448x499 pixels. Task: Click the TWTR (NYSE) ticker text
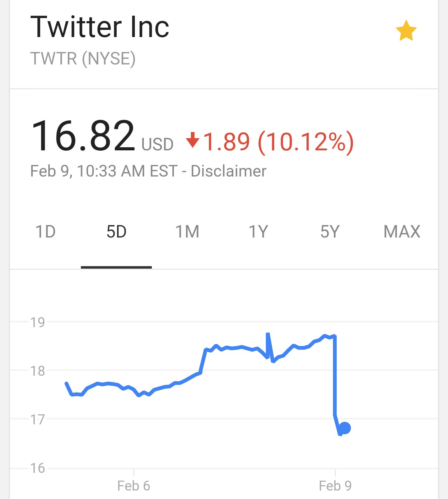click(83, 59)
